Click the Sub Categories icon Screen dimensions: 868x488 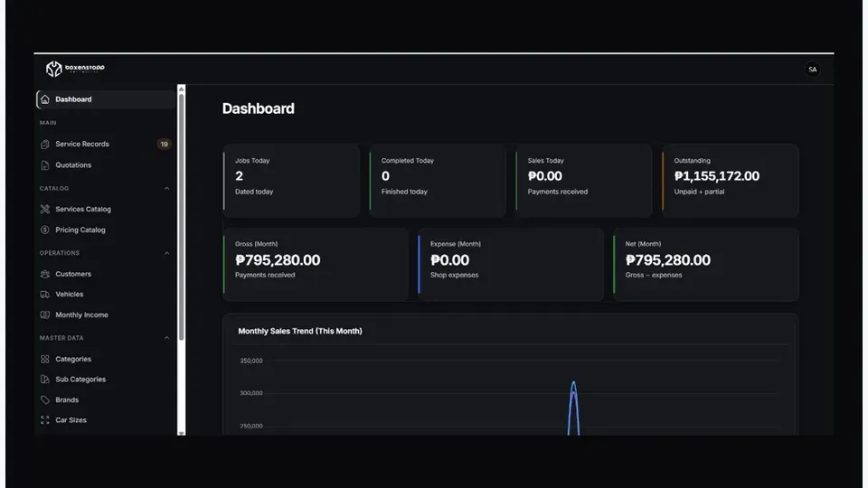click(x=45, y=379)
